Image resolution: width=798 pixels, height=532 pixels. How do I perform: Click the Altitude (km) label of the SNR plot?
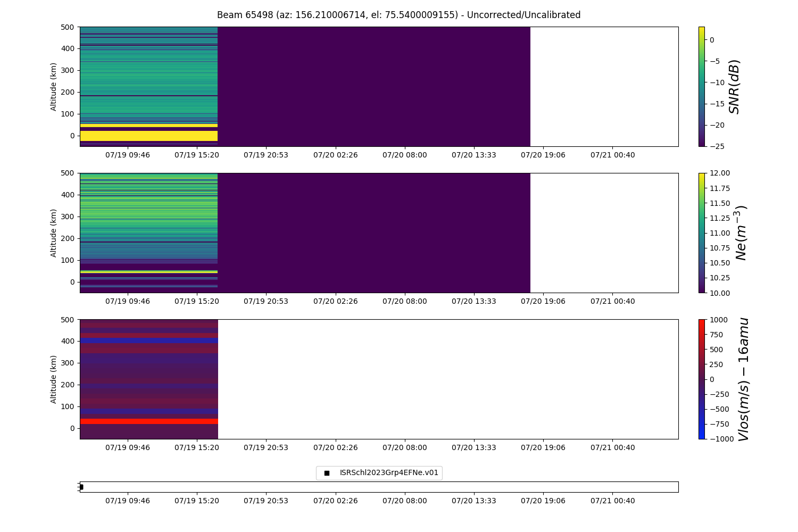pos(53,86)
